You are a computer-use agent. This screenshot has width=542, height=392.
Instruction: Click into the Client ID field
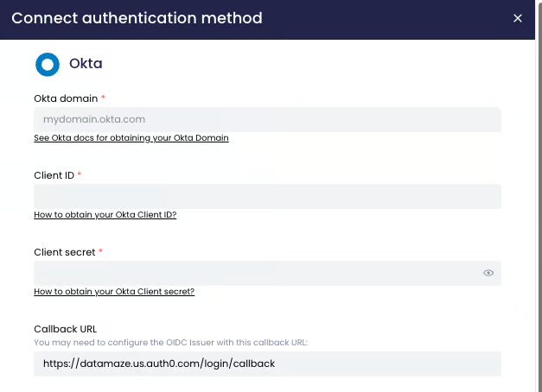[x=267, y=196]
